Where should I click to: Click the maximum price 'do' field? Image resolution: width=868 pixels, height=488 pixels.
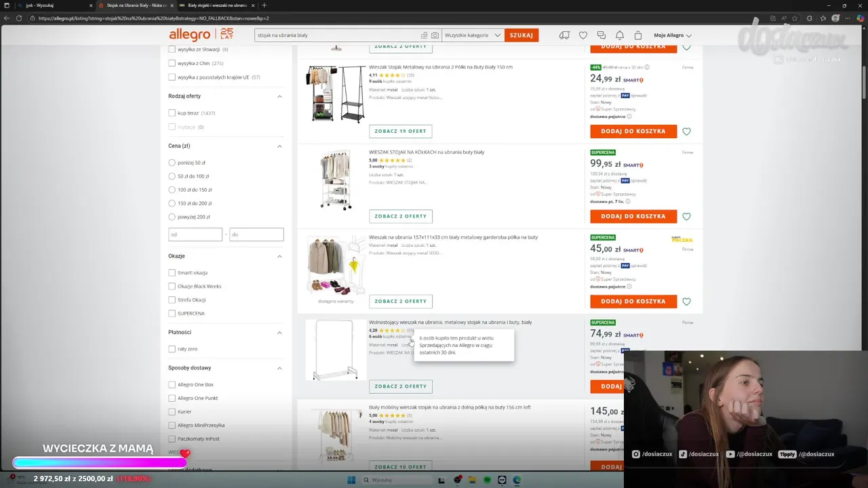[256, 235]
